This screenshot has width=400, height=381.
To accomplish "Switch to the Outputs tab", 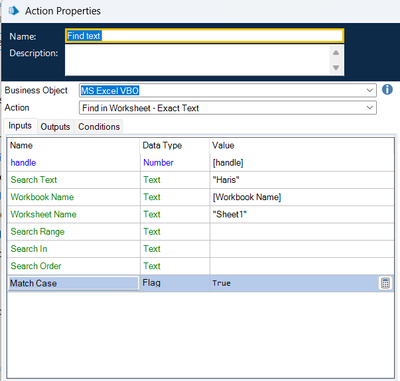I will click(x=55, y=127).
